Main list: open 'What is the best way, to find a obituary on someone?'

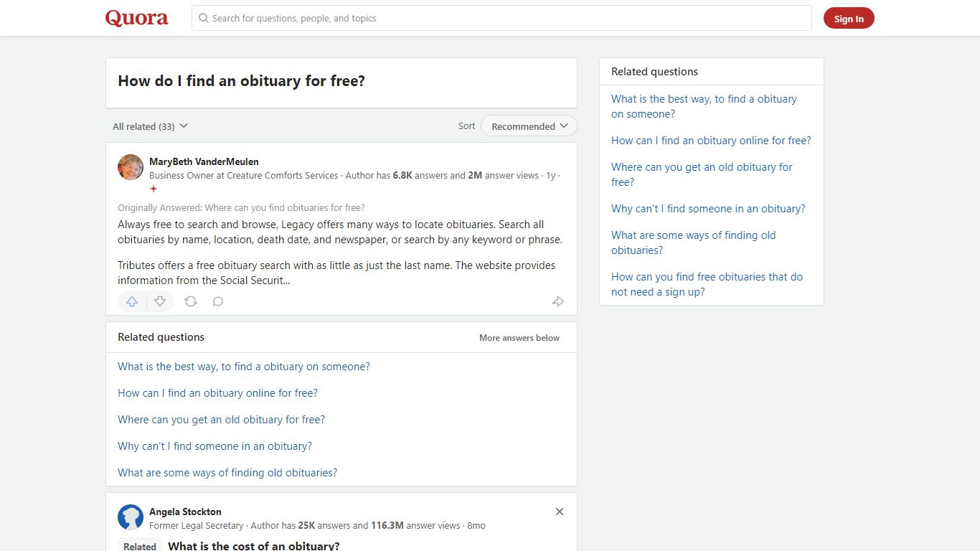[x=244, y=367]
